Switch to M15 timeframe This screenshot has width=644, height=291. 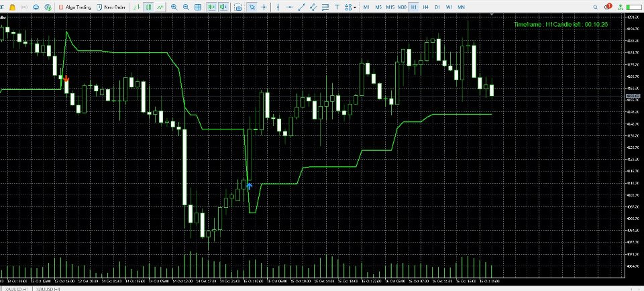coord(390,7)
